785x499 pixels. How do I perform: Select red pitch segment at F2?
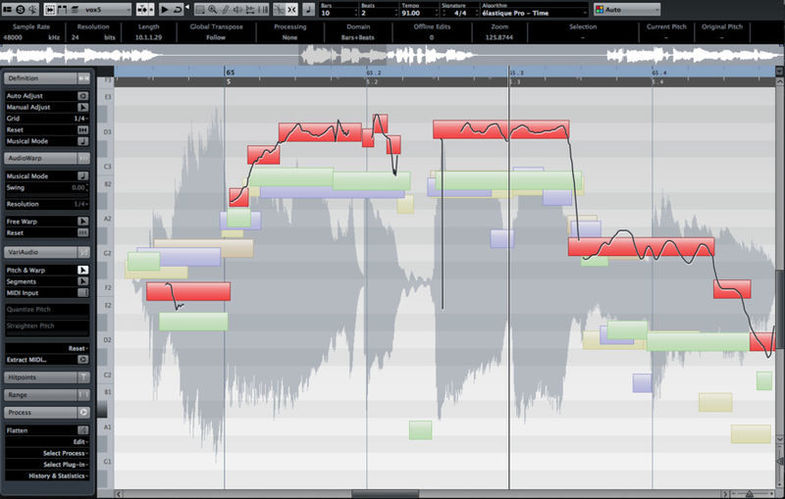(x=188, y=291)
